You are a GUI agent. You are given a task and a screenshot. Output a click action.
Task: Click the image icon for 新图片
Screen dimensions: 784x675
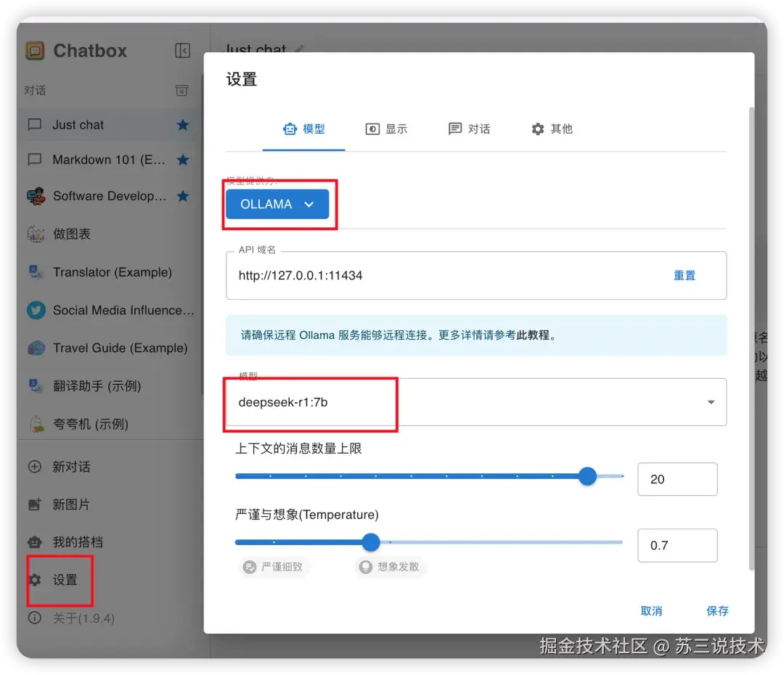[35, 504]
